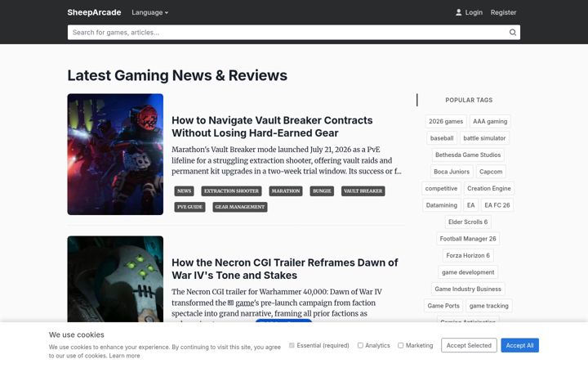This screenshot has width=588, height=368.
Task: Toggle the Marketing cookie checkbox
Action: tap(400, 345)
